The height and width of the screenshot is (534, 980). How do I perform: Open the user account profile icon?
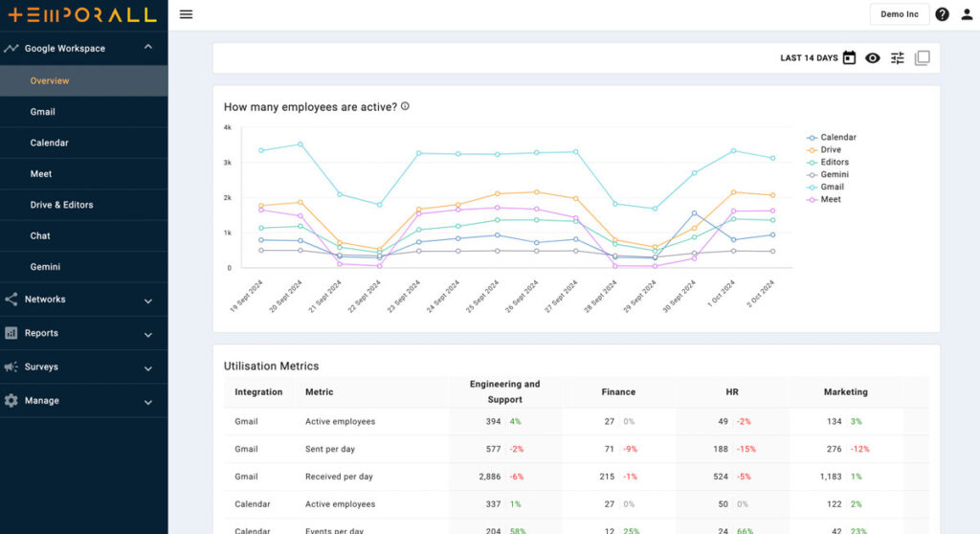click(967, 14)
